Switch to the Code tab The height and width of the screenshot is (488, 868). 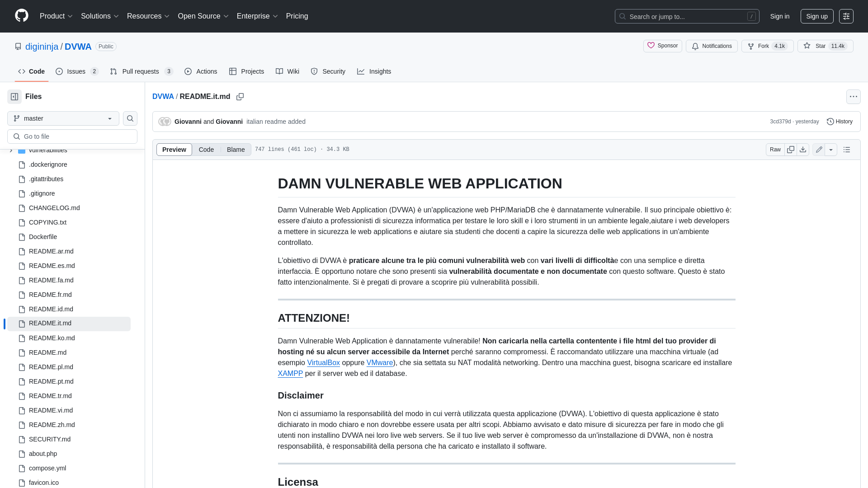click(32, 71)
